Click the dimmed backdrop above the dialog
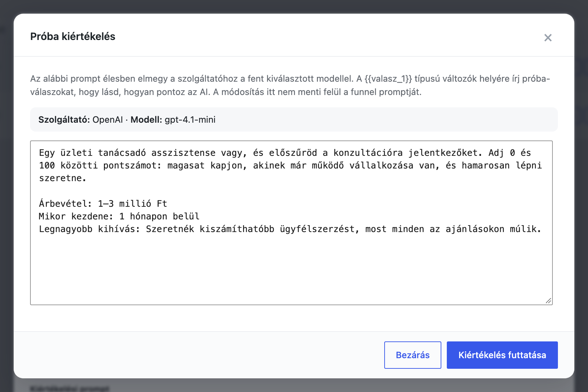The height and width of the screenshot is (392, 588). (294, 6)
